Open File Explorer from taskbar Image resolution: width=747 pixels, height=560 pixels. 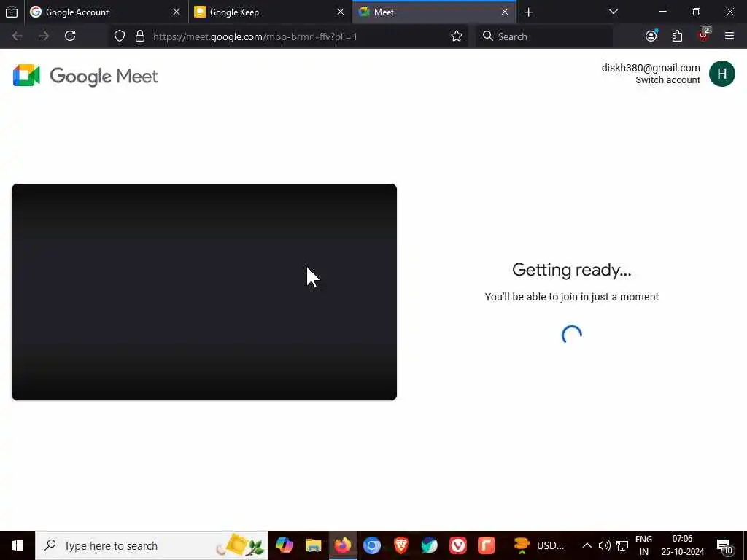314,545
